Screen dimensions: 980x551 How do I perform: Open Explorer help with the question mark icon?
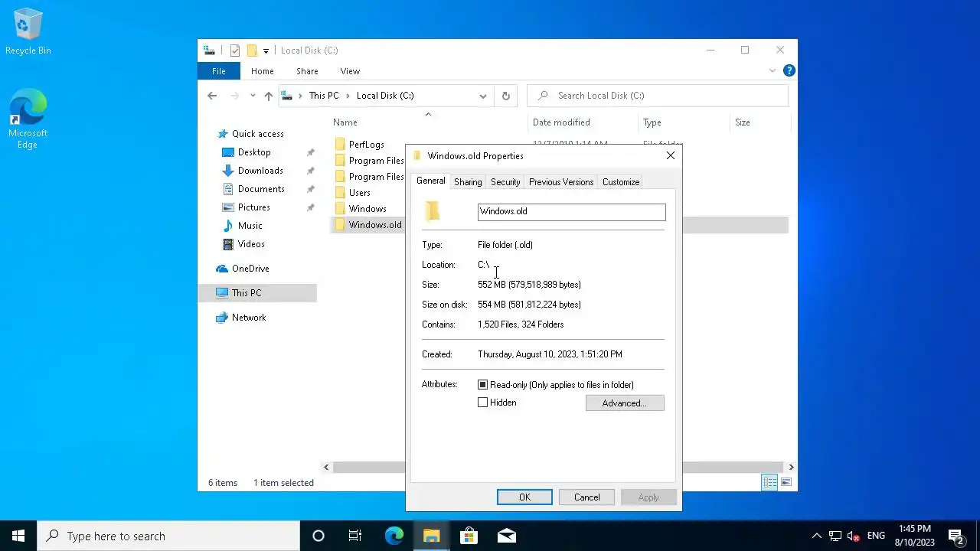(789, 70)
